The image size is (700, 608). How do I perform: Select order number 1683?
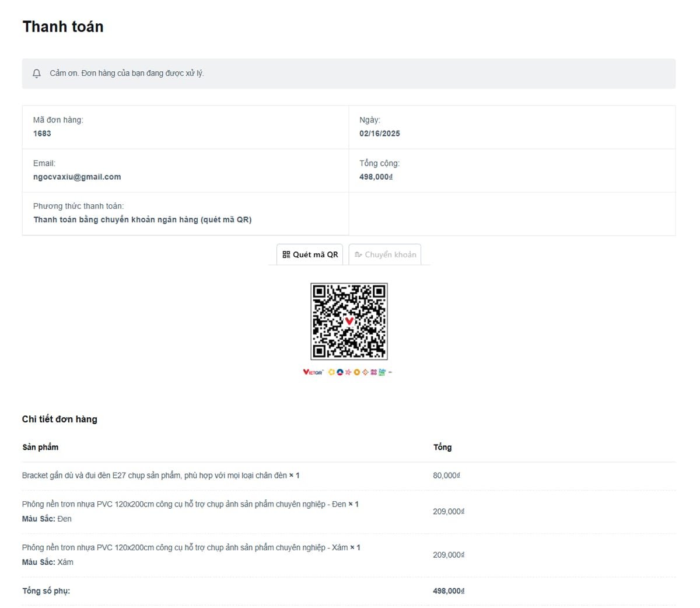tap(42, 134)
